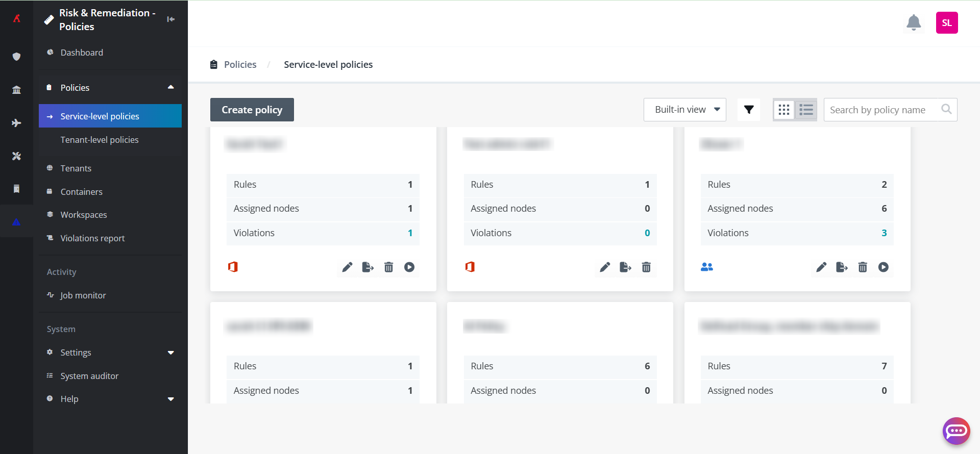Click the search magnifier icon
Screen dimensions: 980x454
tap(946, 109)
